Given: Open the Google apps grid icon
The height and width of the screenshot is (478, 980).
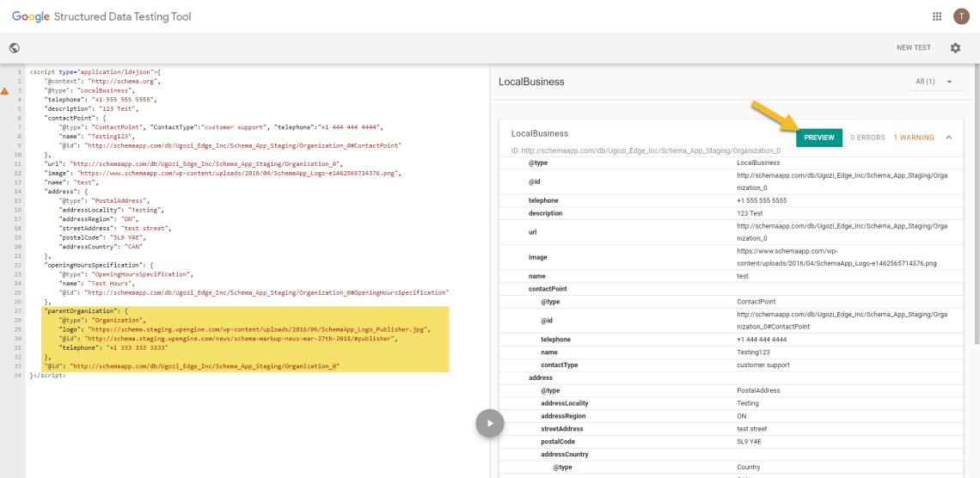Looking at the screenshot, I should pos(936,16).
